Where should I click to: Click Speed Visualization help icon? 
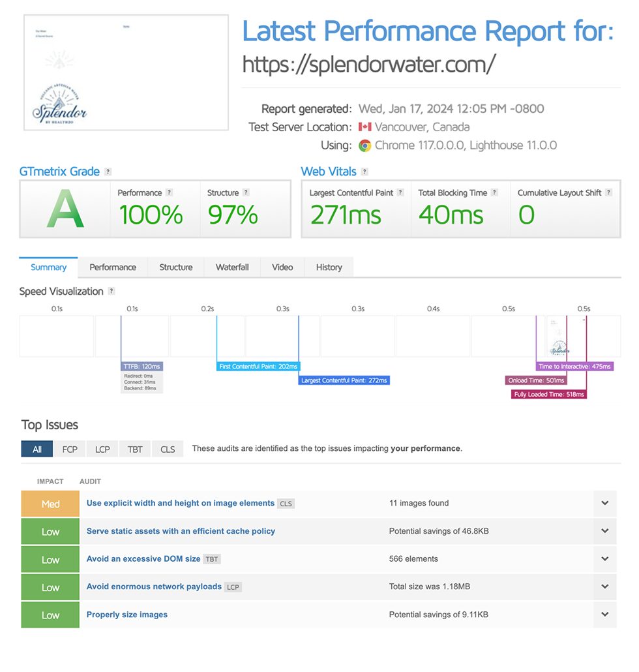pyautogui.click(x=111, y=291)
